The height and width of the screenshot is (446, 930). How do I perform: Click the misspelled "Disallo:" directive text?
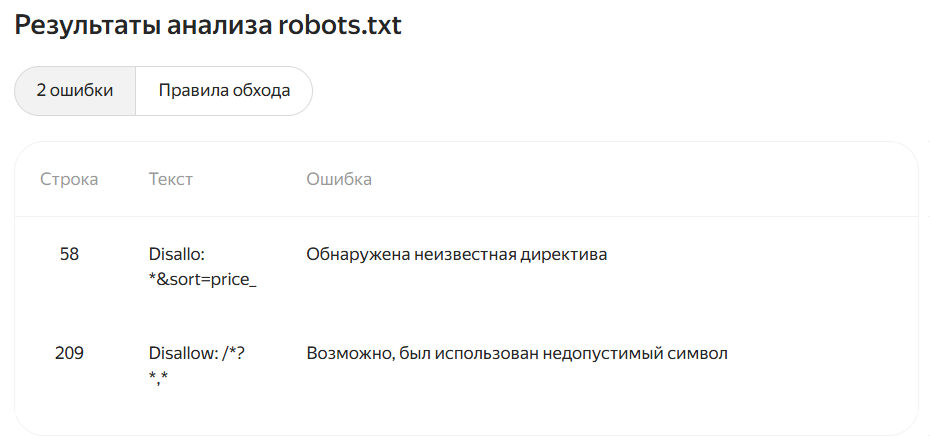(x=176, y=254)
